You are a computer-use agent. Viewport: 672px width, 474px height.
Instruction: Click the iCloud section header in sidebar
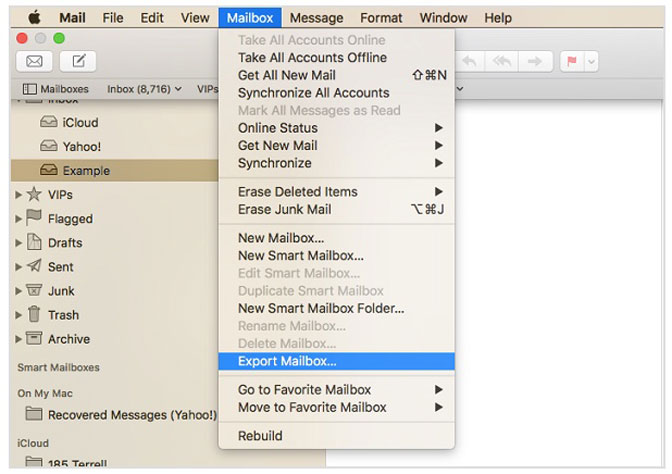pos(33,443)
